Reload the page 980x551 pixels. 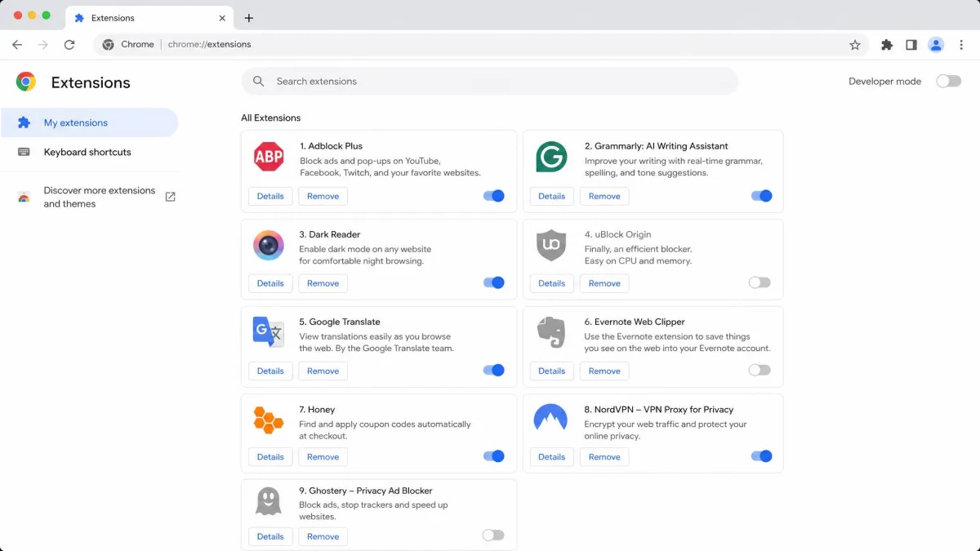pyautogui.click(x=69, y=45)
